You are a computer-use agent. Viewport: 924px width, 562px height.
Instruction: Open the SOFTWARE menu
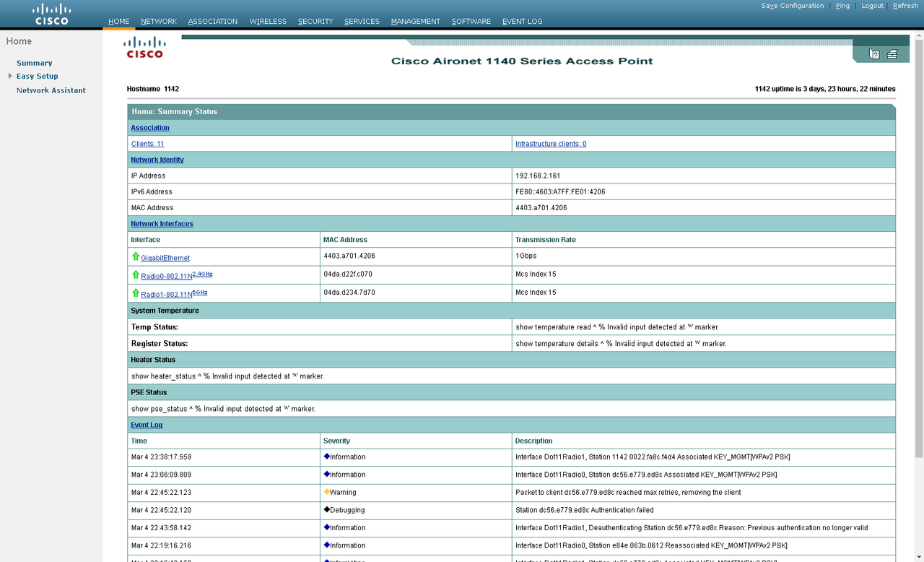coord(471,22)
